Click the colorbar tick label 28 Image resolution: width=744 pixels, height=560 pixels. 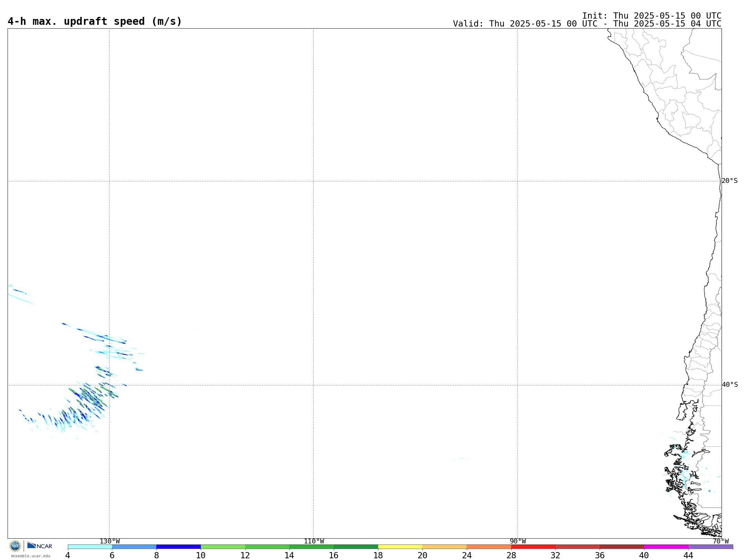[511, 556]
